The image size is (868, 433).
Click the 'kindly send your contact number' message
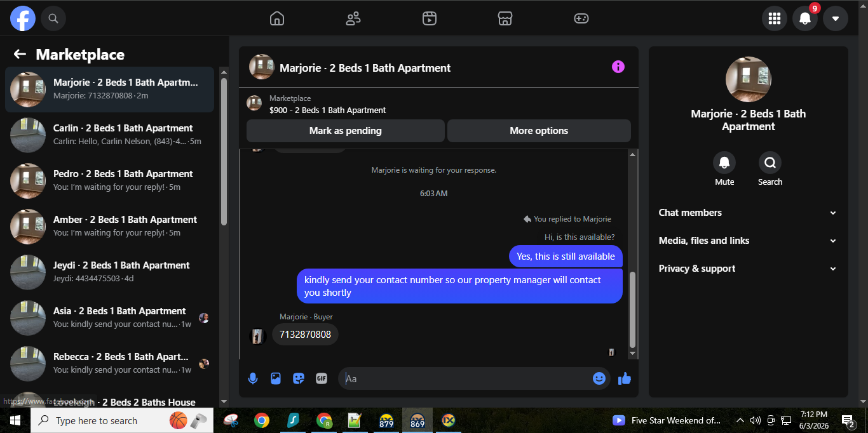[x=459, y=286]
